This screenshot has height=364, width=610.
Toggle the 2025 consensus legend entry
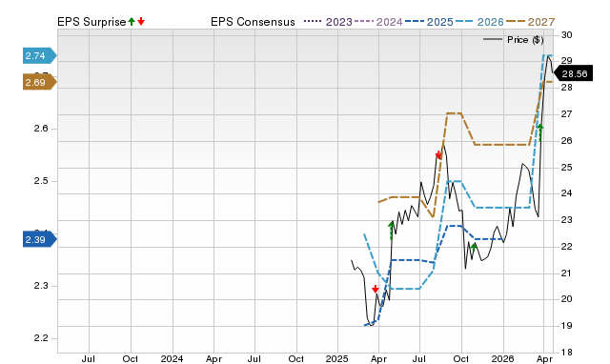[429, 22]
